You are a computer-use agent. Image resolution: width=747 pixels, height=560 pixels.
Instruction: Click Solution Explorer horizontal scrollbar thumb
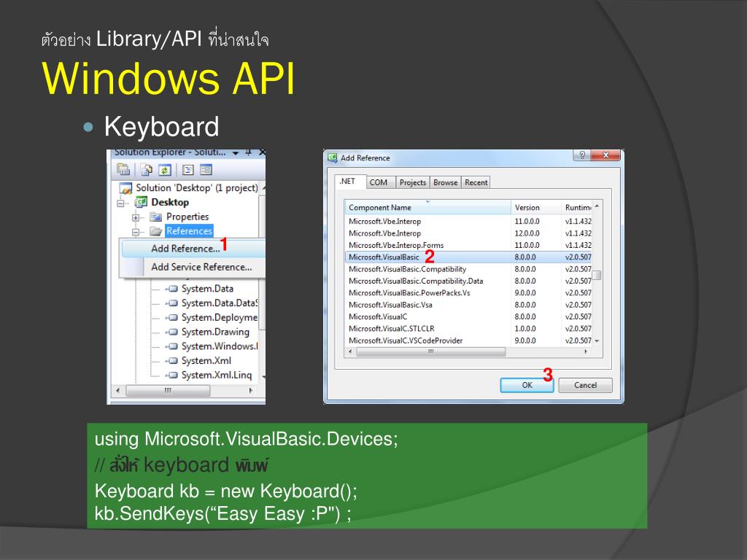coord(168,391)
